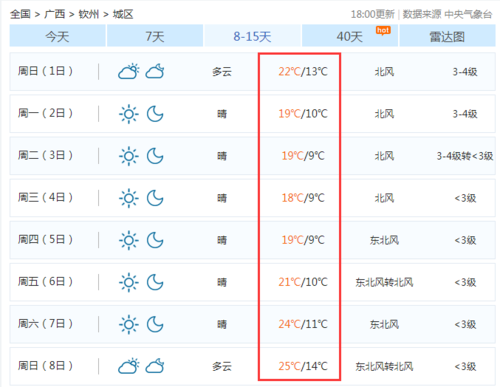500x387 pixels.
Task: Select the 周日（8日）date label
Action: click(x=45, y=366)
